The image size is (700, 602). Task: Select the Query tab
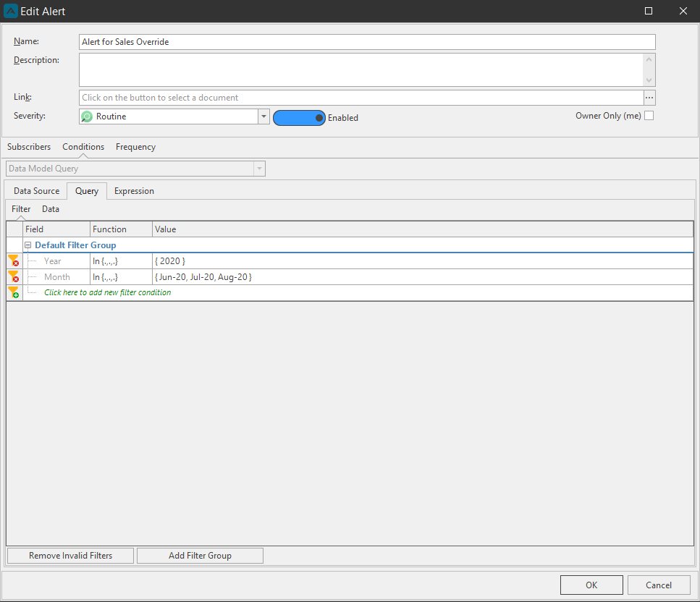point(87,191)
